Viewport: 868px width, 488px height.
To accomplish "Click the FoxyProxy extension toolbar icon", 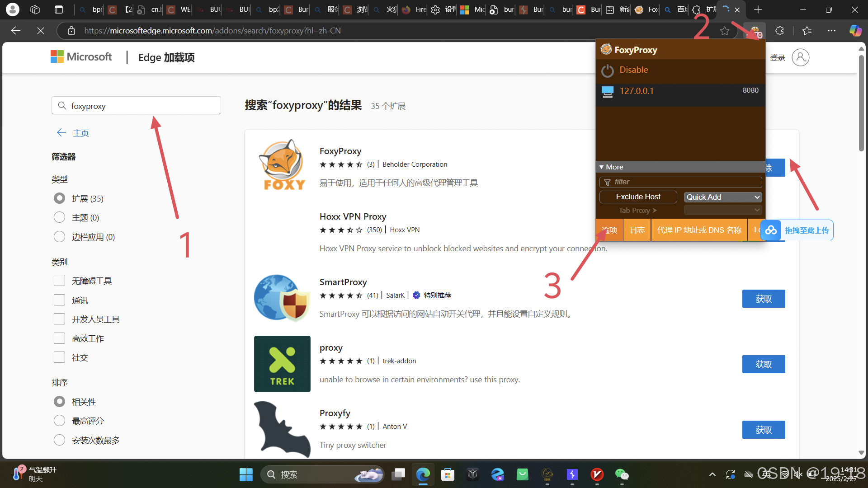I will pos(754,31).
